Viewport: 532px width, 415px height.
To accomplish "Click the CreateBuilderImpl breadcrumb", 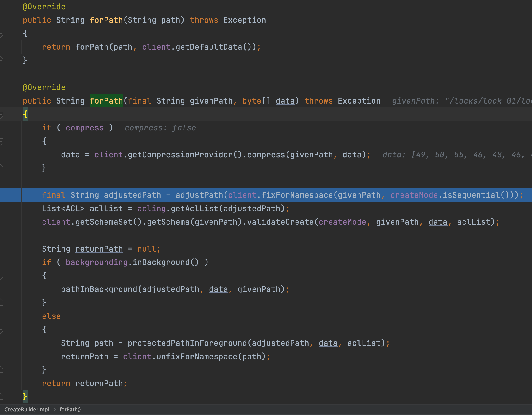I will [27, 409].
